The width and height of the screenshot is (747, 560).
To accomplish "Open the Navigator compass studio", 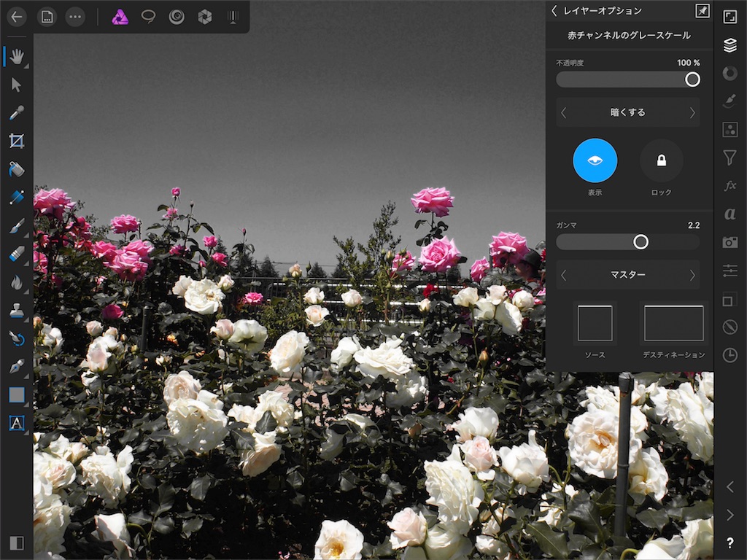I will (729, 327).
